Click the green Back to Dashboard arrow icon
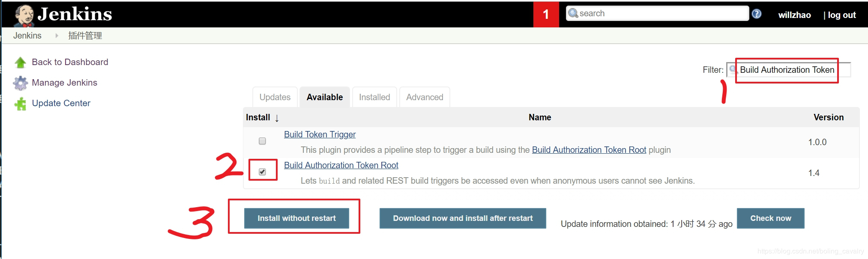This screenshot has height=259, width=868. click(20, 63)
